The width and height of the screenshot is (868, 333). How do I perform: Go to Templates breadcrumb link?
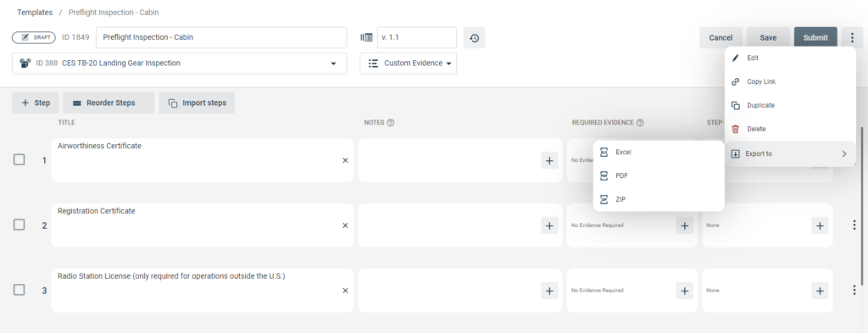pos(35,12)
